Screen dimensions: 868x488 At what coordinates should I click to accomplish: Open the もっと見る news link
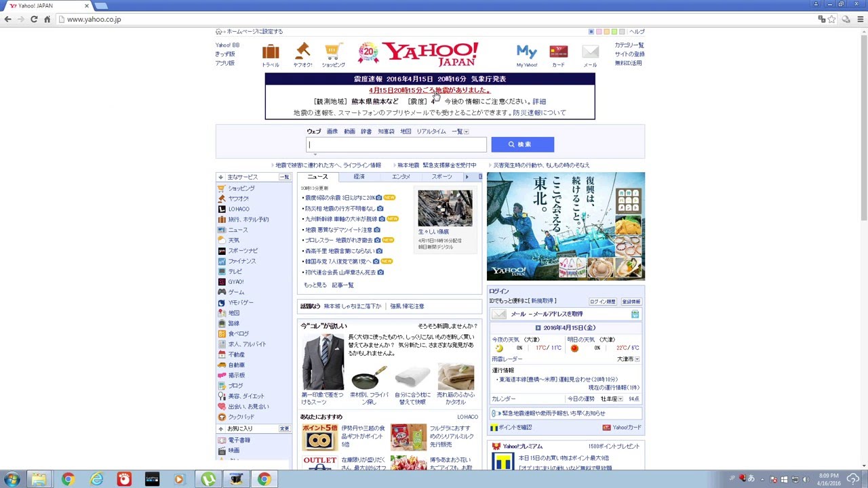pos(315,285)
